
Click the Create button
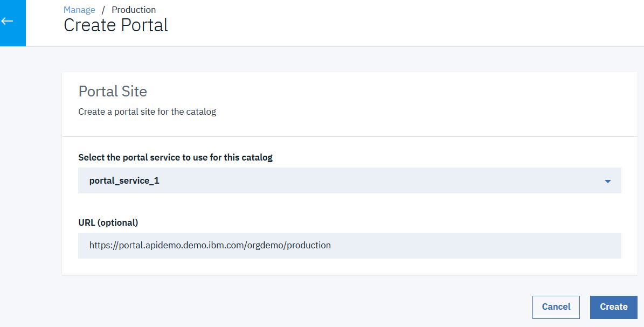[613, 307]
